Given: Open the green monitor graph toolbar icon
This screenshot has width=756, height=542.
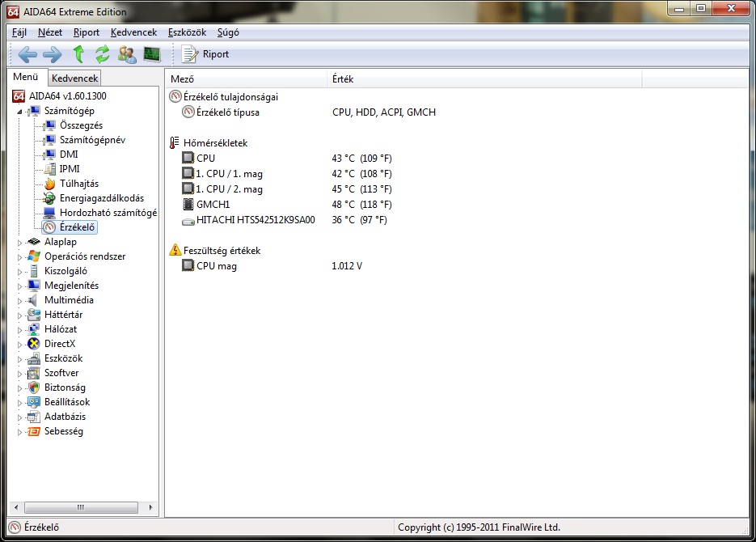Looking at the screenshot, I should [152, 54].
